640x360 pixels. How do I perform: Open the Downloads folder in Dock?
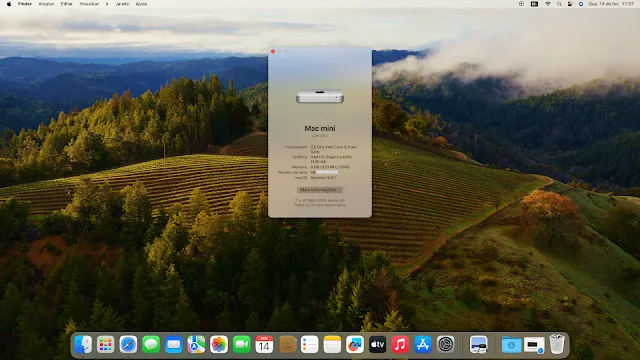click(511, 345)
